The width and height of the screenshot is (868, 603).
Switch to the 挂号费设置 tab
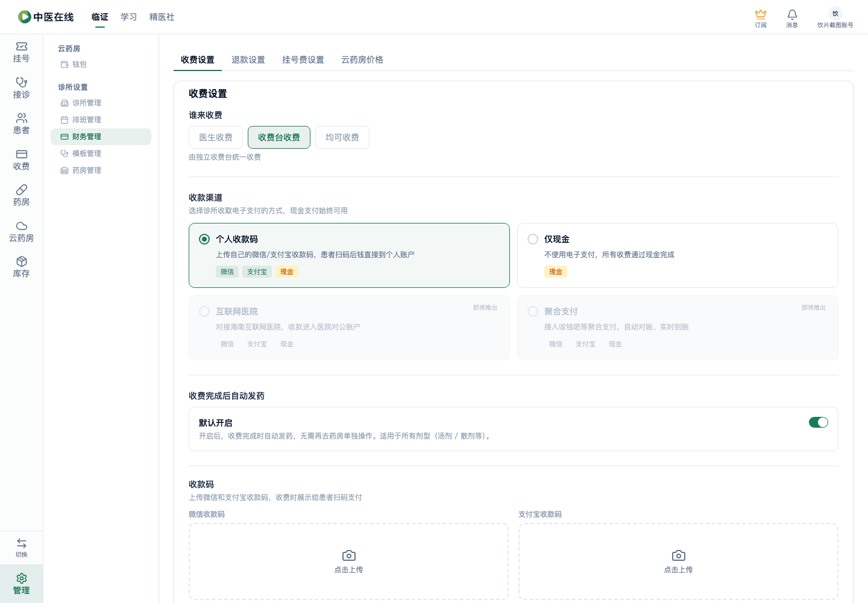pyautogui.click(x=303, y=60)
